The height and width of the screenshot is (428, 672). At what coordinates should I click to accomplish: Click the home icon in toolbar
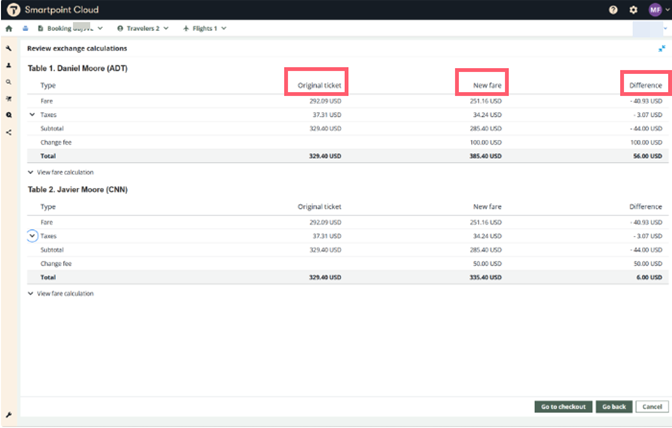tap(9, 28)
